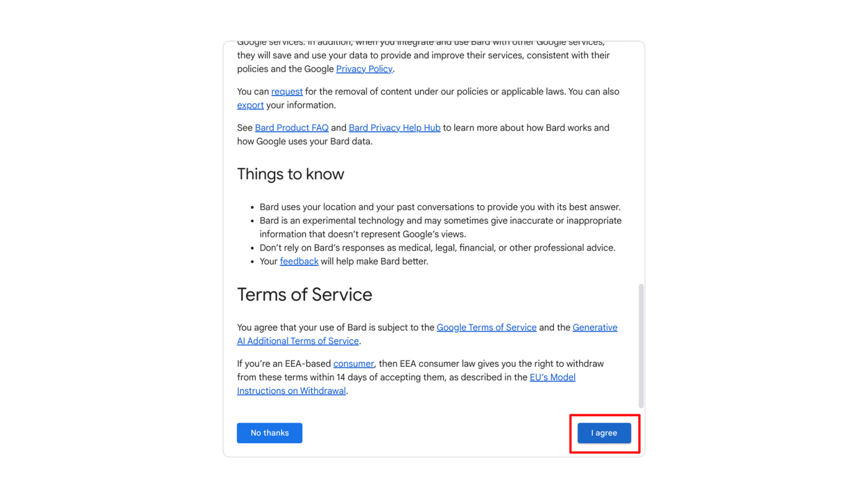Open the Bard Privacy Help Hub link
The width and height of the screenshot is (868, 489).
(394, 128)
